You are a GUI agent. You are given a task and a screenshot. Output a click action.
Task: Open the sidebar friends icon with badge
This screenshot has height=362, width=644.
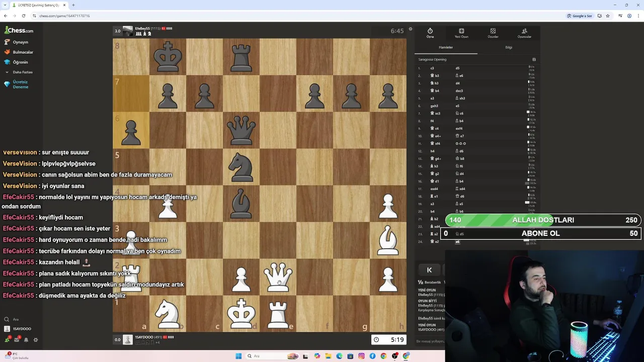(x=7, y=340)
